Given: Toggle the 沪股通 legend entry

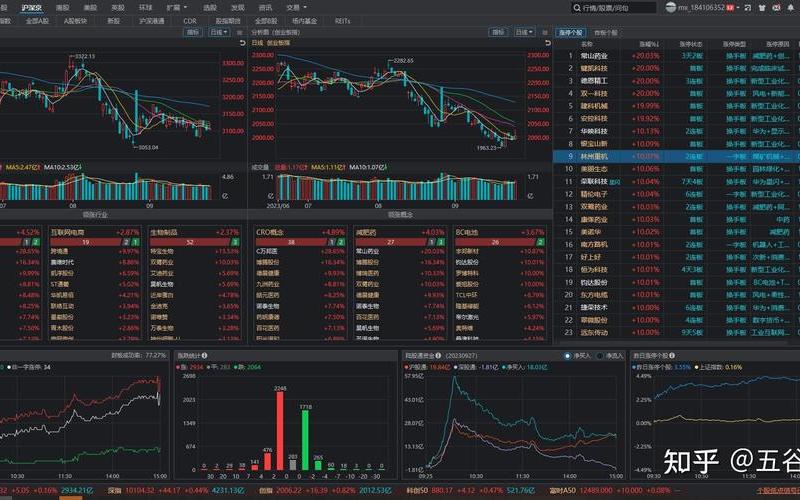Looking at the screenshot, I should coord(428,367).
